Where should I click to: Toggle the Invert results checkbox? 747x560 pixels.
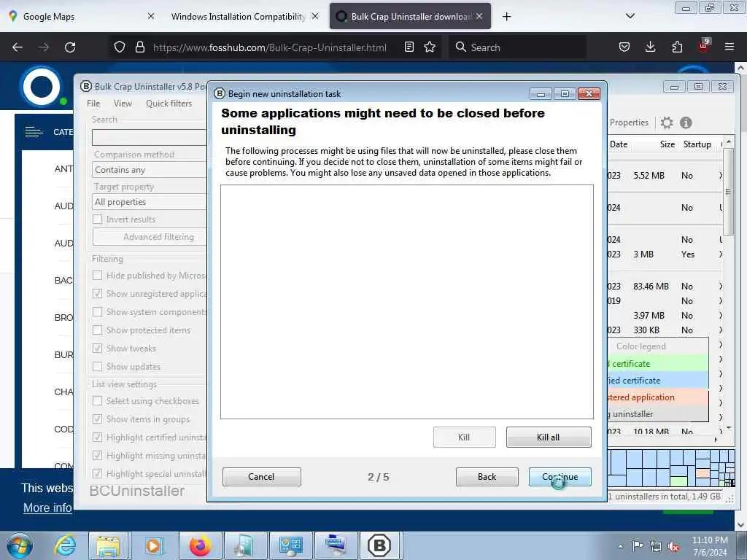tap(98, 219)
